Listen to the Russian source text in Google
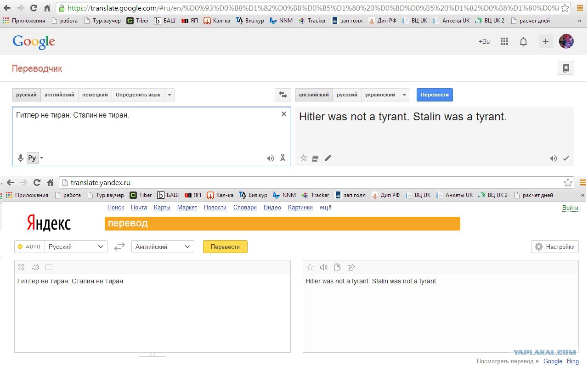Viewport: 588px width, 366px height. [x=271, y=158]
